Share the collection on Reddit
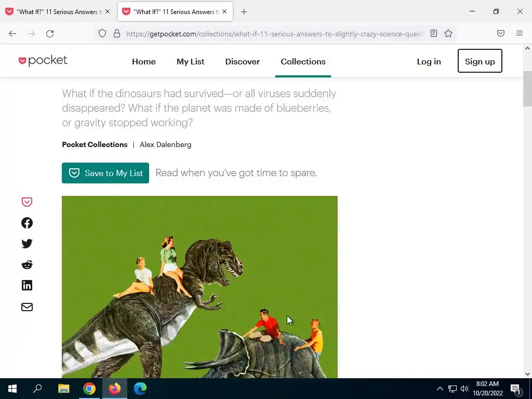 (x=27, y=264)
